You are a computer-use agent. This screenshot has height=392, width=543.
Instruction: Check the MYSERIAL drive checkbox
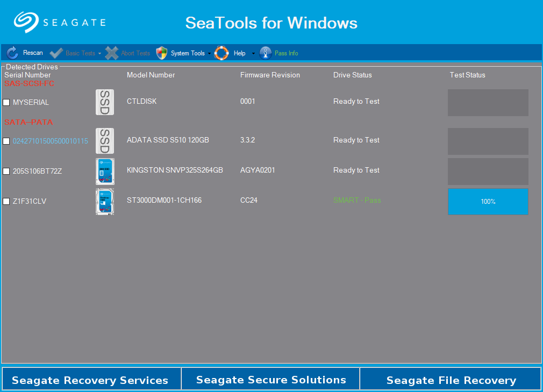click(6, 103)
